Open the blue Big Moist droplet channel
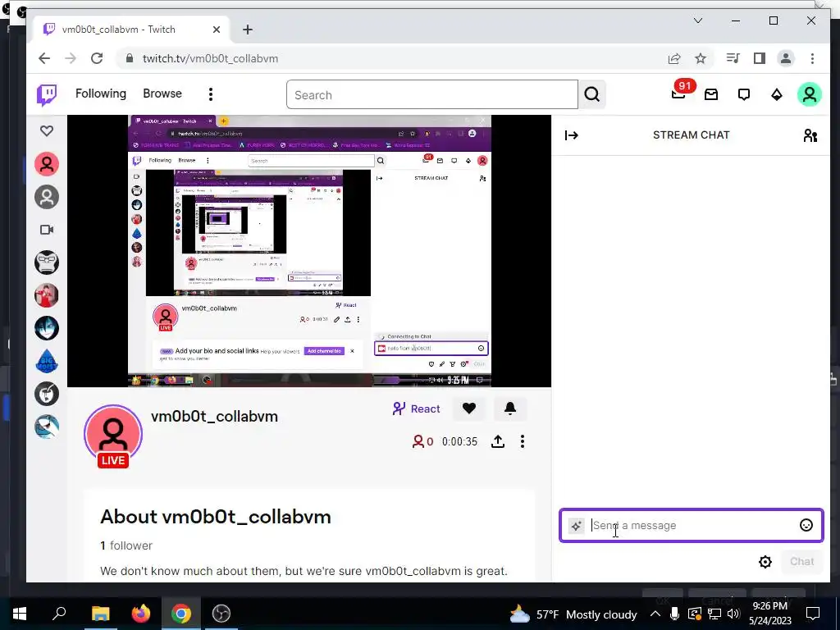This screenshot has width=840, height=630. pos(47,361)
